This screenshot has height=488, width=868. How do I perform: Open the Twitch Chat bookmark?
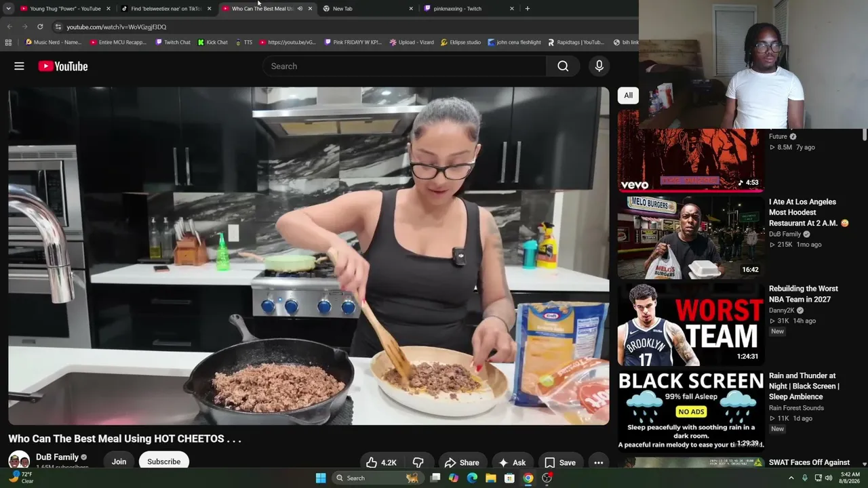173,42
